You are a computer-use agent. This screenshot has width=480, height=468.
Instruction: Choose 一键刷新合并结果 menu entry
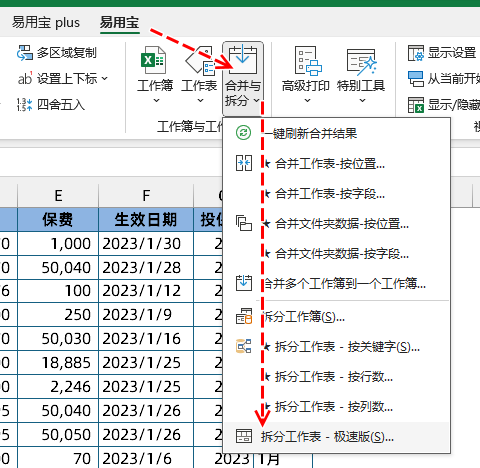[337, 133]
